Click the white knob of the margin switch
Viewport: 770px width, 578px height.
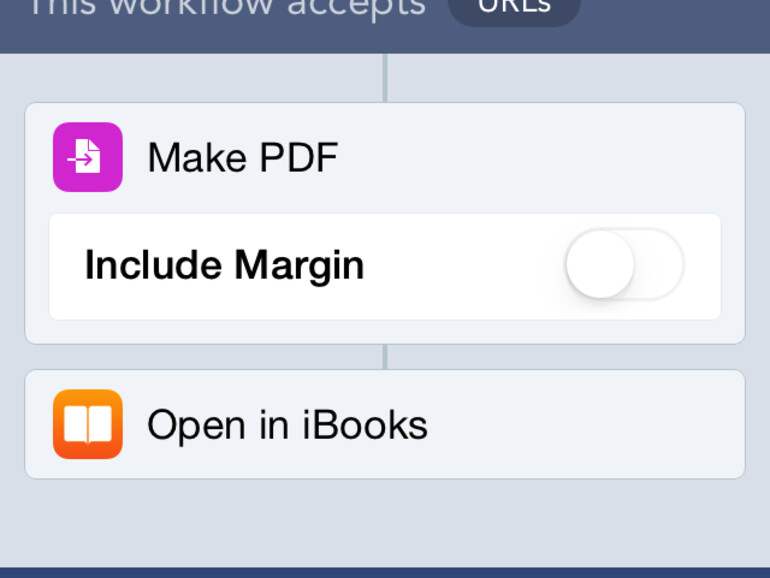click(600, 265)
